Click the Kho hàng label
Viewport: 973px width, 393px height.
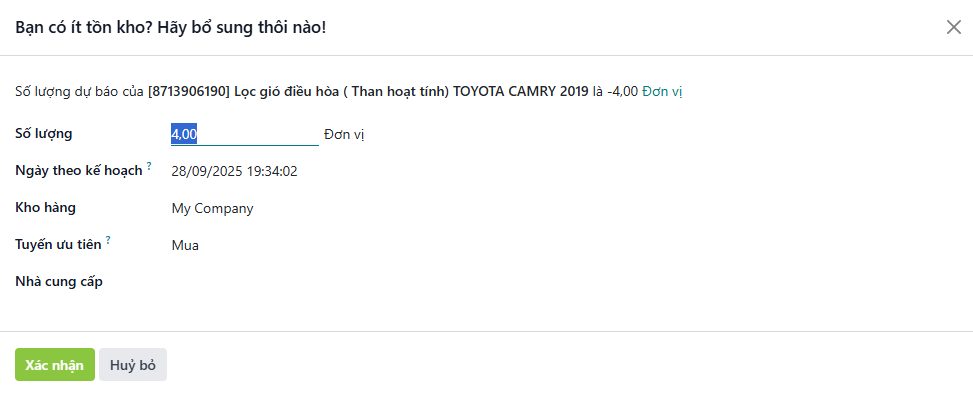pyautogui.click(x=45, y=207)
